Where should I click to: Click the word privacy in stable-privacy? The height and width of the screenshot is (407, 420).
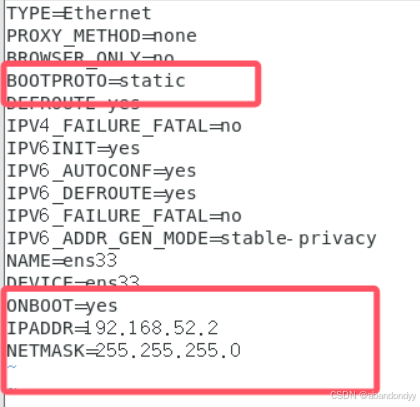[x=337, y=239]
